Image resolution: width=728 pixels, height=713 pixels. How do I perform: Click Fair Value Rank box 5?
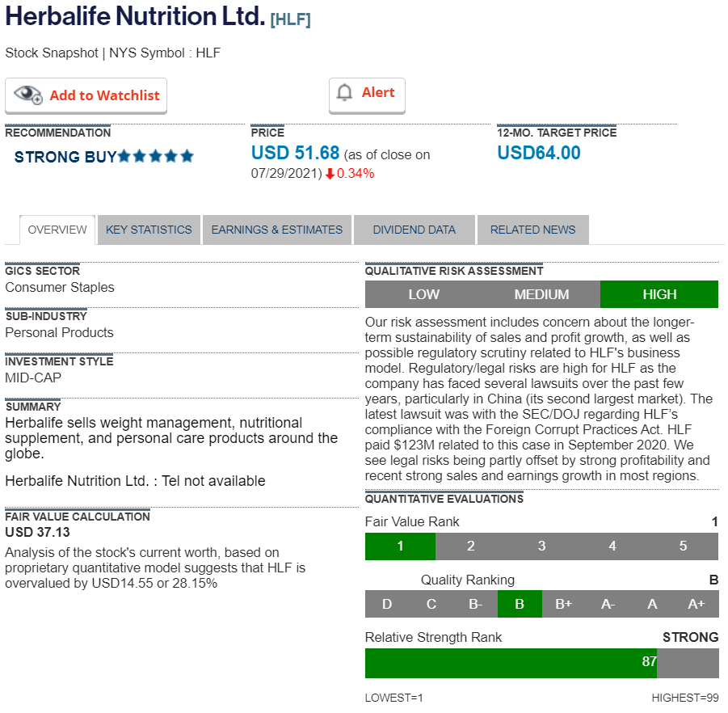(x=683, y=546)
